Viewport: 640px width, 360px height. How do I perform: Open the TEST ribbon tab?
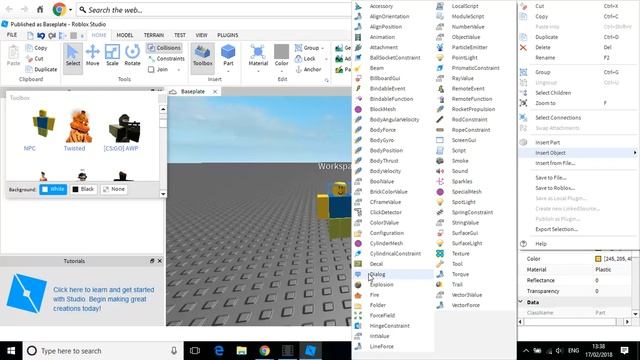coord(180,35)
